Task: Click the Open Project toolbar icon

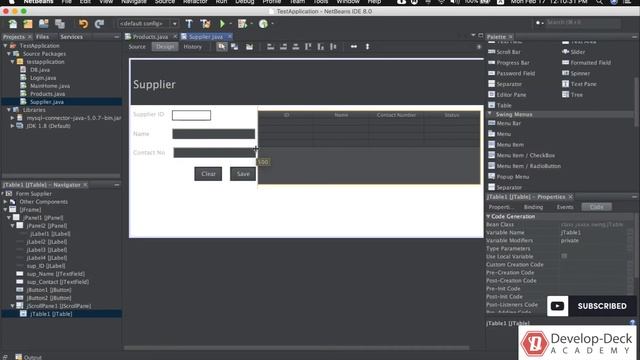Action: (x=44, y=24)
